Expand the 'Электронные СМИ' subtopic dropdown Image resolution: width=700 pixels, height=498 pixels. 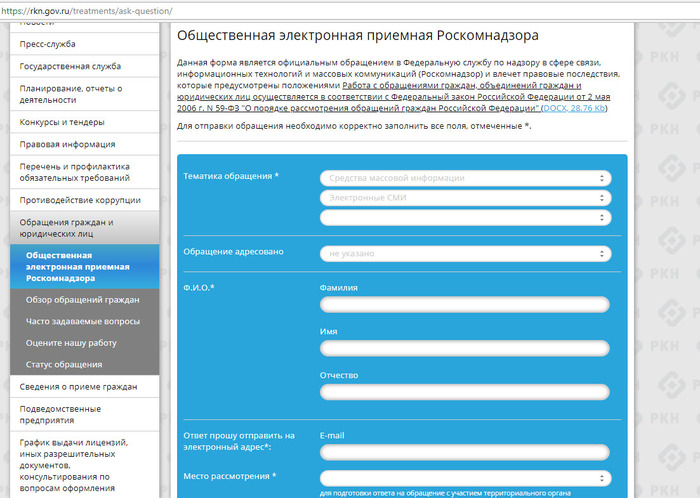point(465,197)
